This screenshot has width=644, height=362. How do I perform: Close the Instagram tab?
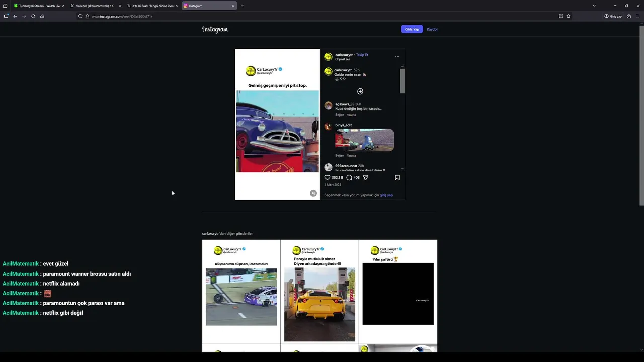point(233,6)
